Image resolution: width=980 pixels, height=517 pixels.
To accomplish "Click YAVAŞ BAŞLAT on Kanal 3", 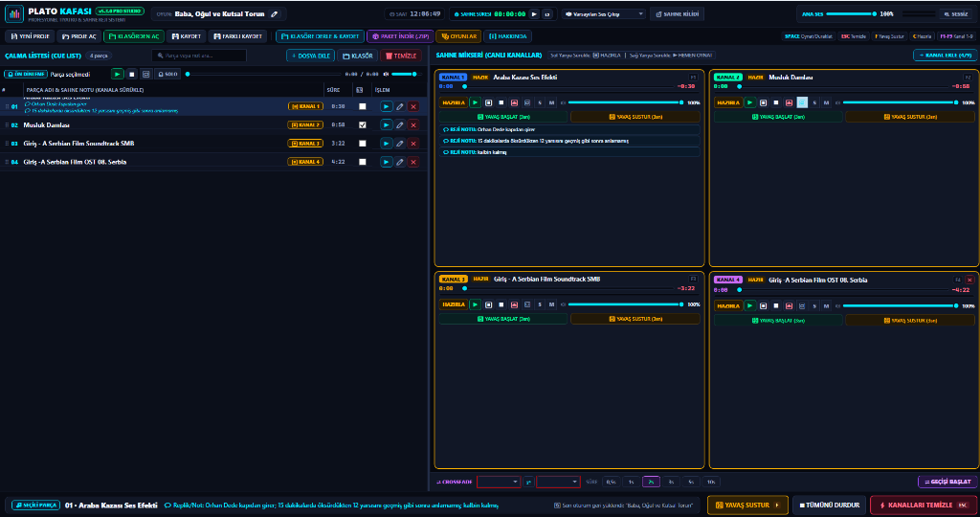I will click(x=503, y=319).
